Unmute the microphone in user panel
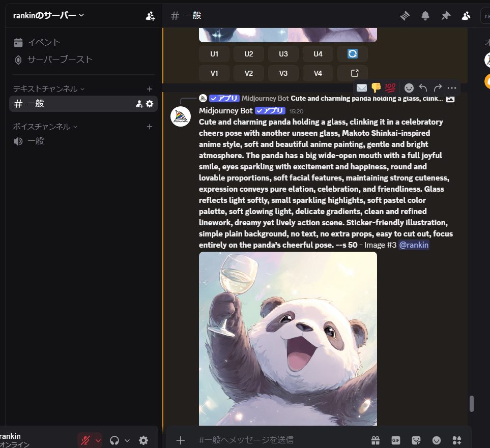Viewport: 490px width, 448px height. tap(85, 440)
